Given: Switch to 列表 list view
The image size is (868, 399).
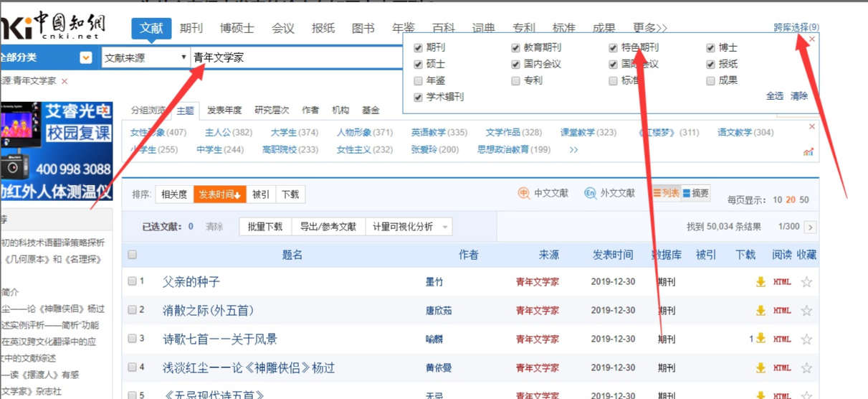Looking at the screenshot, I should click(x=665, y=194).
